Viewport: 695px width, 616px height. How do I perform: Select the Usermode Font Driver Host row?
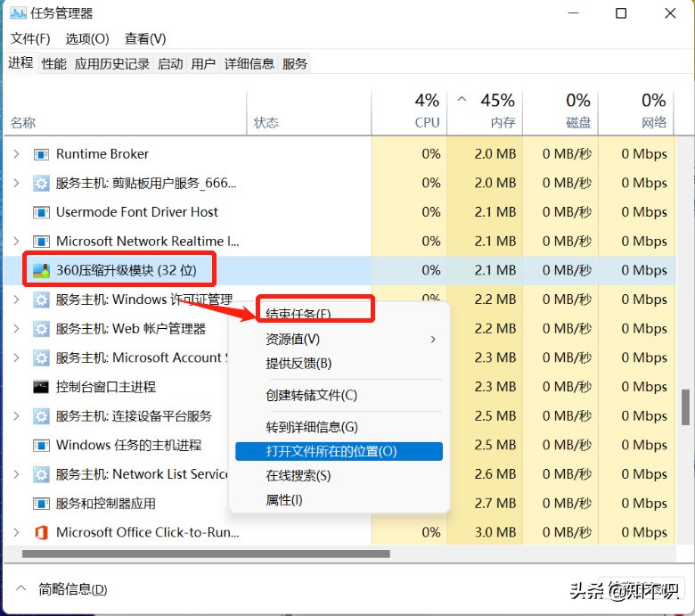click(x=340, y=212)
